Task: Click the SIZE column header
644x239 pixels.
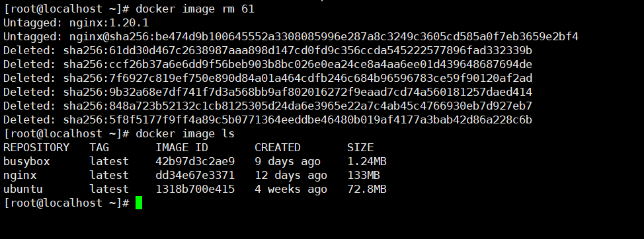Action: click(360, 148)
